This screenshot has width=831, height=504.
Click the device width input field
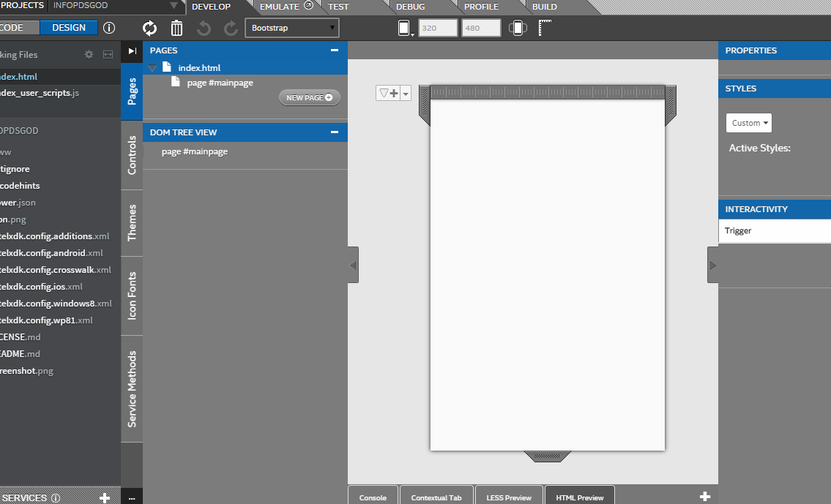tap(437, 29)
